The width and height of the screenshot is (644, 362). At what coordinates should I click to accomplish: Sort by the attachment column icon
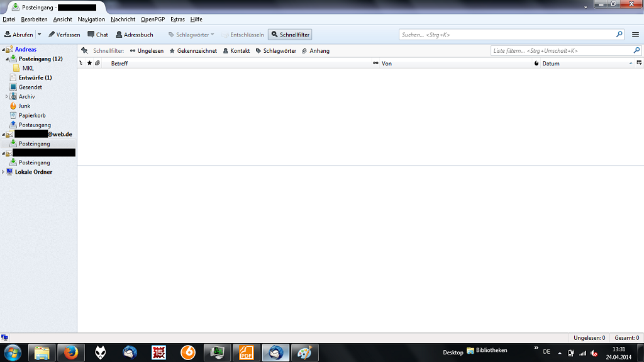tap(97, 63)
